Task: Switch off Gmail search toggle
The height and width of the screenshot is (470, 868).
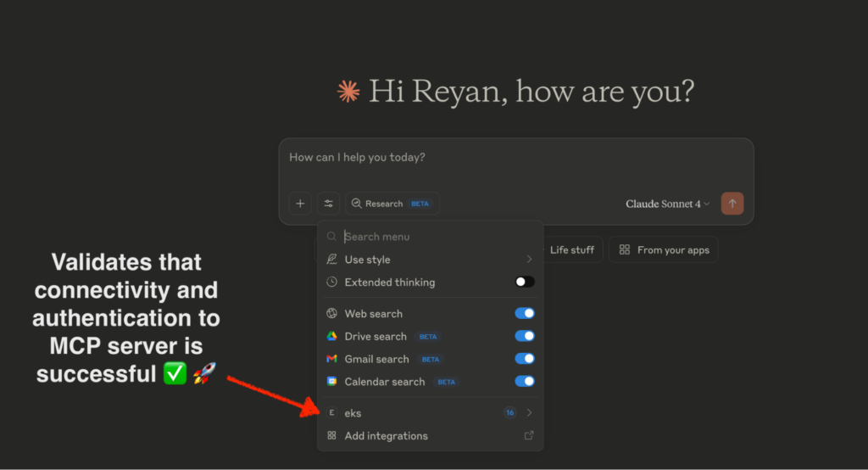Action: click(x=524, y=359)
